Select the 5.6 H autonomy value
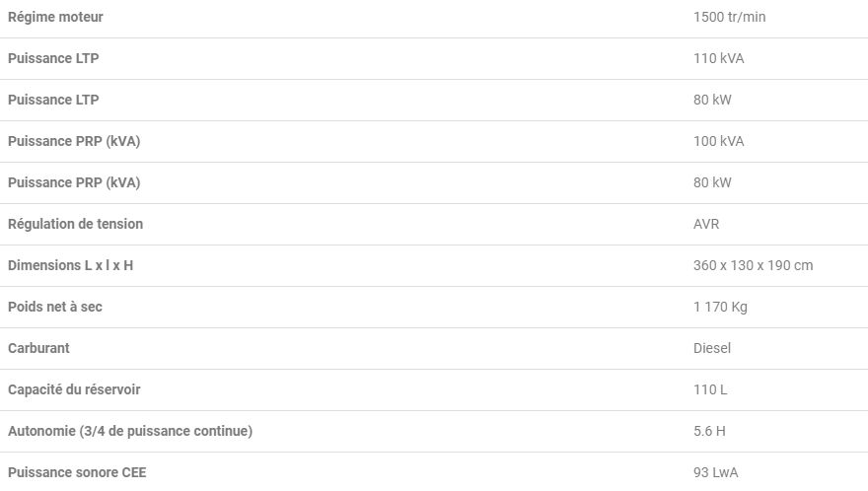The height and width of the screenshot is (491, 868). coord(709,431)
